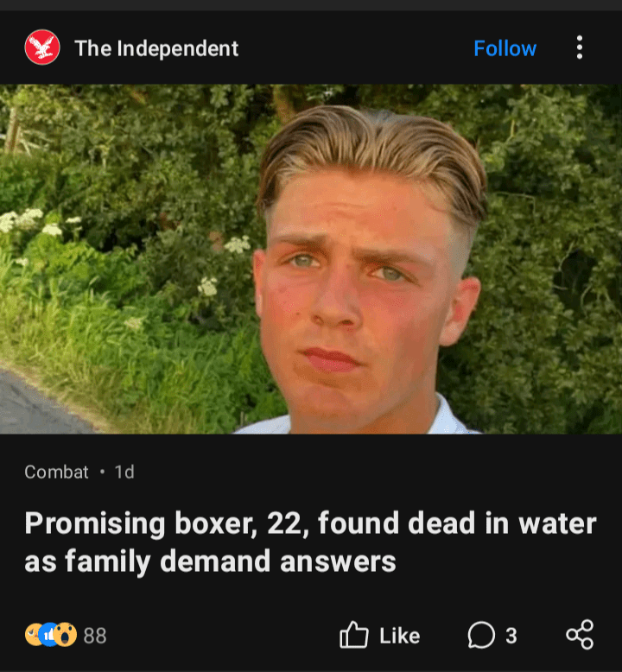Show the 3 comments count
622x672 pixels.
(x=511, y=636)
